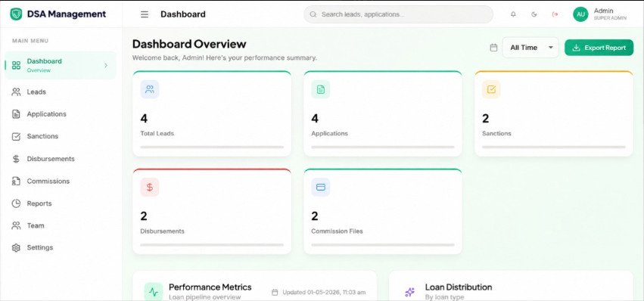Select Dashboard Overview menu item
Viewport: 644px width, 301px height.
tap(61, 65)
